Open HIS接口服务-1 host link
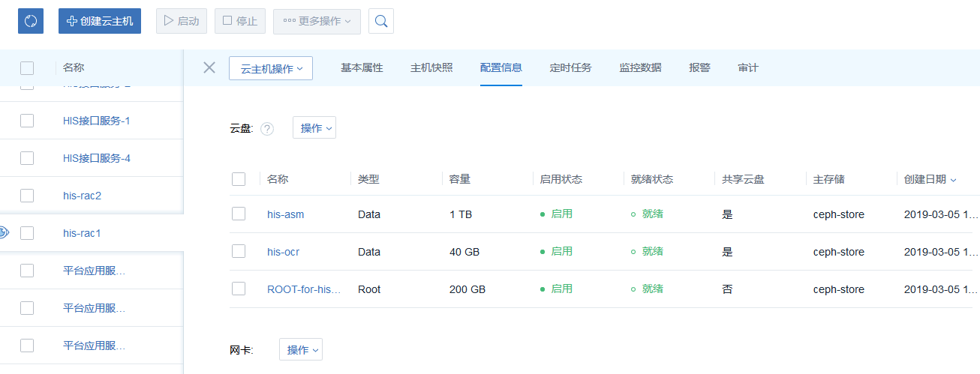 click(97, 121)
